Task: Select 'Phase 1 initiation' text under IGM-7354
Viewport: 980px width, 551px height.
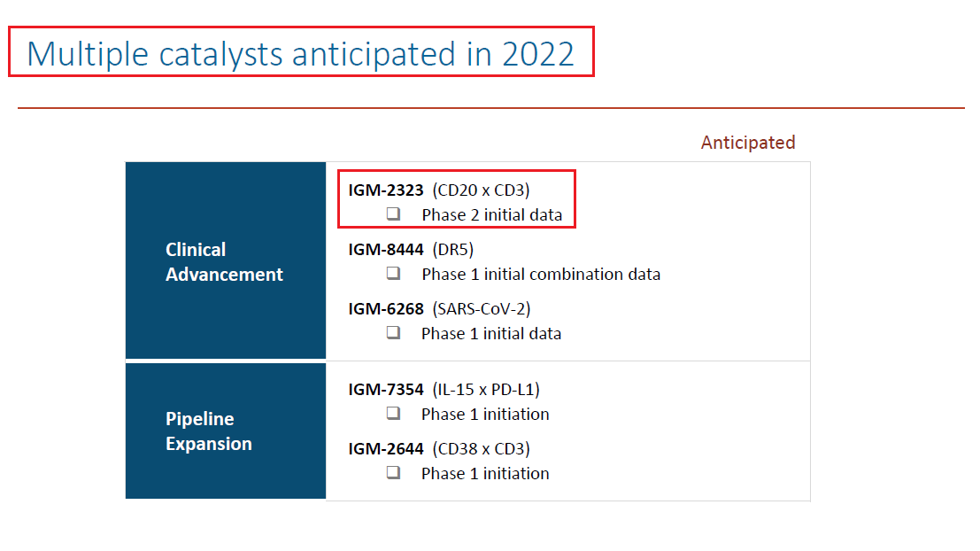Action: tap(485, 414)
